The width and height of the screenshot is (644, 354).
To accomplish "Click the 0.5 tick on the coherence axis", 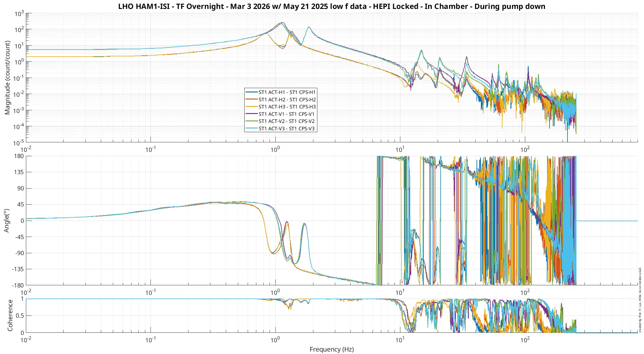I will (20, 315).
